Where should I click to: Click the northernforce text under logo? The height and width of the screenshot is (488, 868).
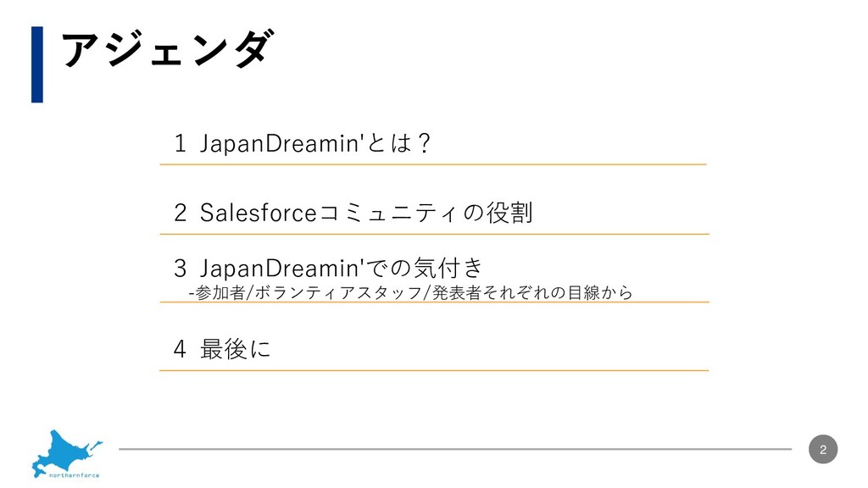point(75,475)
